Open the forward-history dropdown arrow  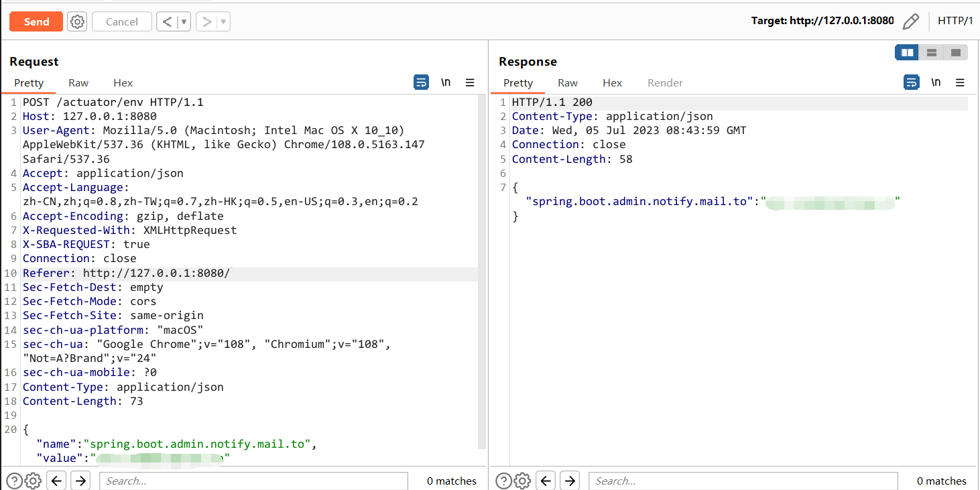coord(223,21)
